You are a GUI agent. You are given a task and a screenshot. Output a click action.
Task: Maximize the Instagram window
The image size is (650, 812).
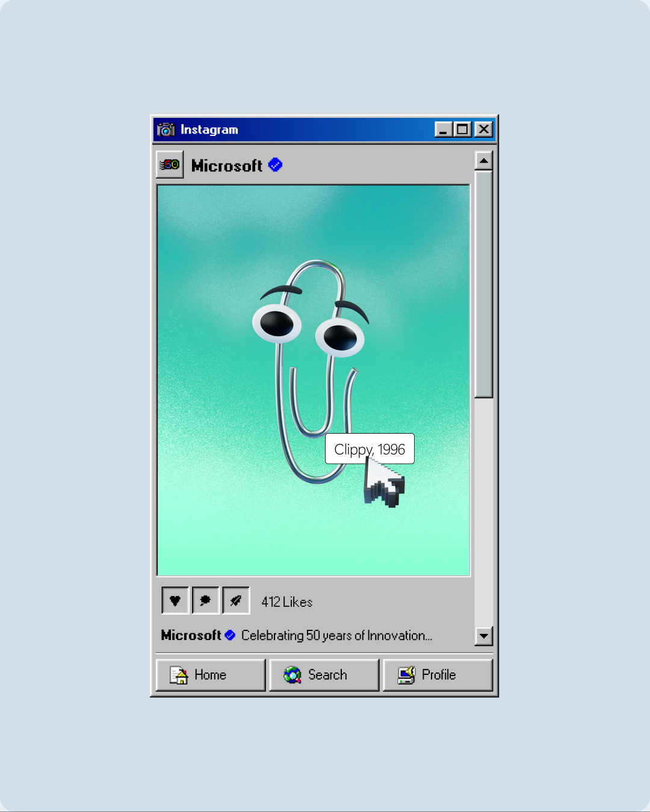coord(462,129)
